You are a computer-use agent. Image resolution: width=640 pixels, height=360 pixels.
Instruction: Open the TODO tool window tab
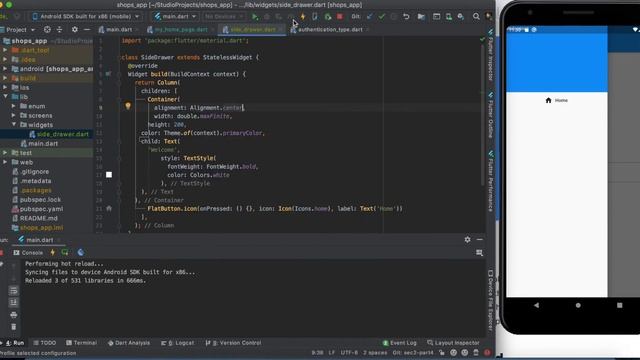[x=44, y=343]
